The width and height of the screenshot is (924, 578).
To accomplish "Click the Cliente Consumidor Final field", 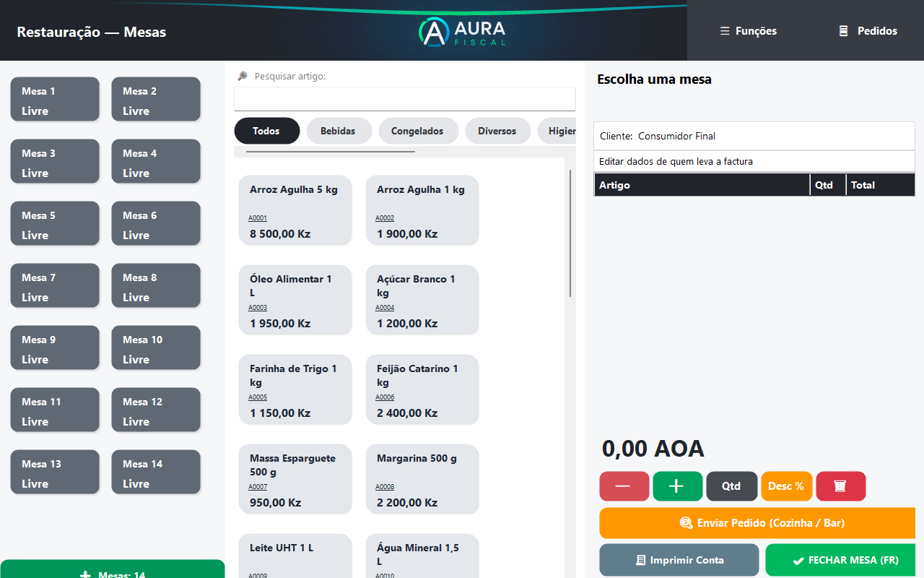I will pos(754,136).
